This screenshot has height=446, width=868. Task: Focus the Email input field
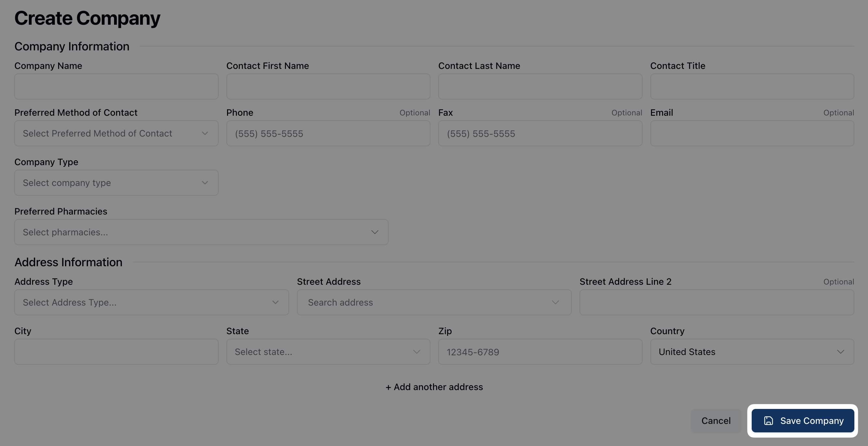752,134
